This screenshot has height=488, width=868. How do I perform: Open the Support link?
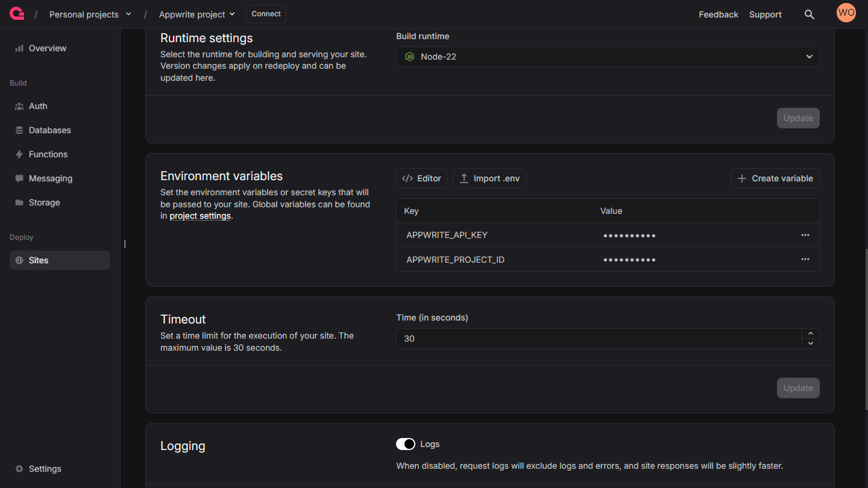click(766, 14)
